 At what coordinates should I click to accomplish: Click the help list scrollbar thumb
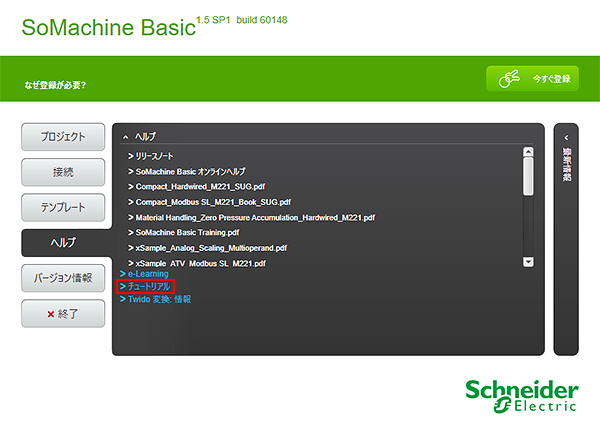click(x=528, y=176)
